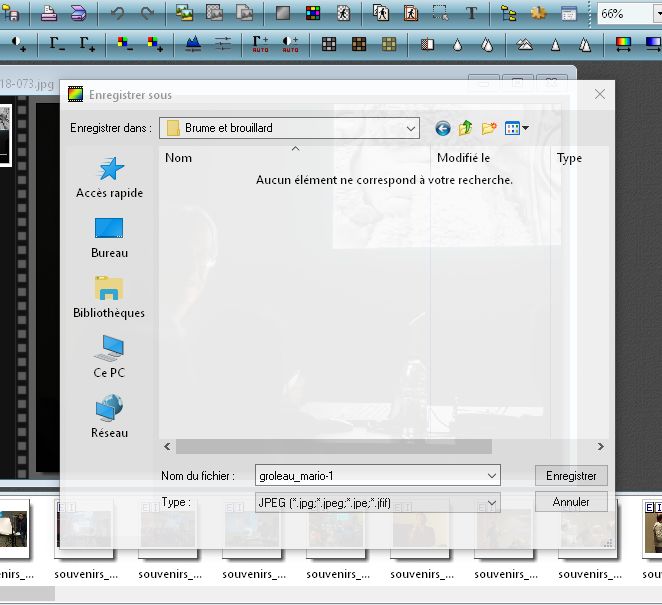662x605 pixels.
Task: Click the Annuler button
Action: [x=571, y=502]
